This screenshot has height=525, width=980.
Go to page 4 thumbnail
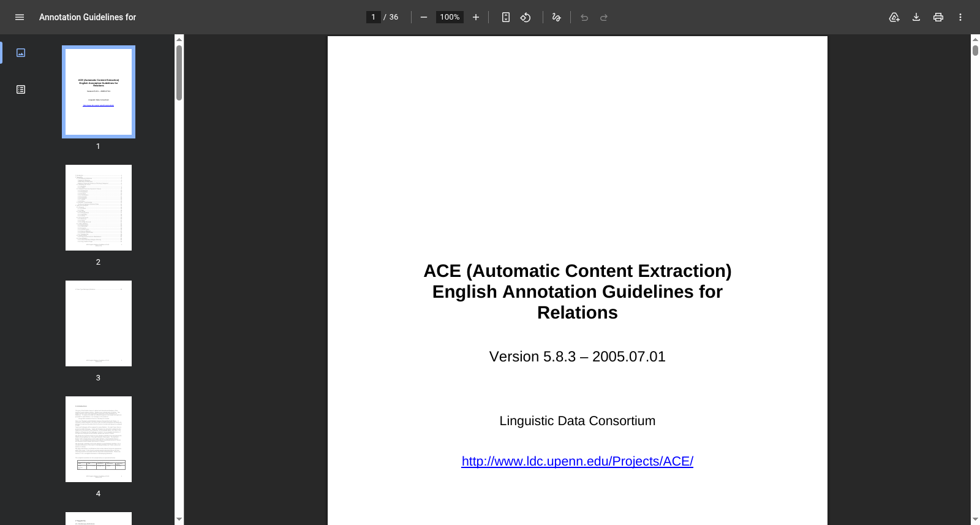point(99,439)
